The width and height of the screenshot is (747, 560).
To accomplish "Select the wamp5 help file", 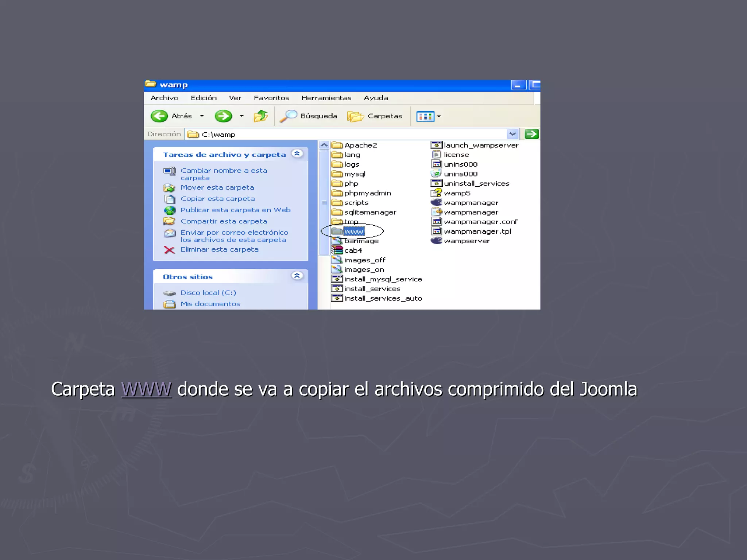I will (x=451, y=193).
